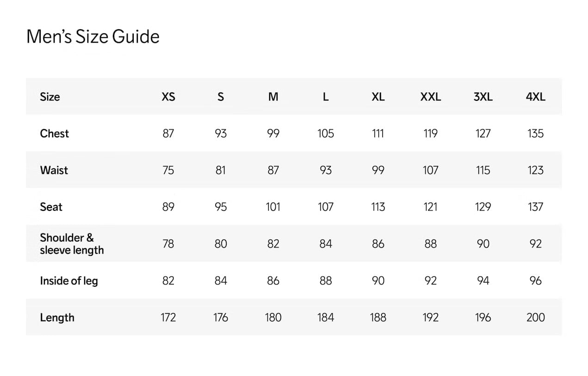Screen dimensions: 588x376
Task: Click the chest value 105 for size L
Action: [x=326, y=133]
